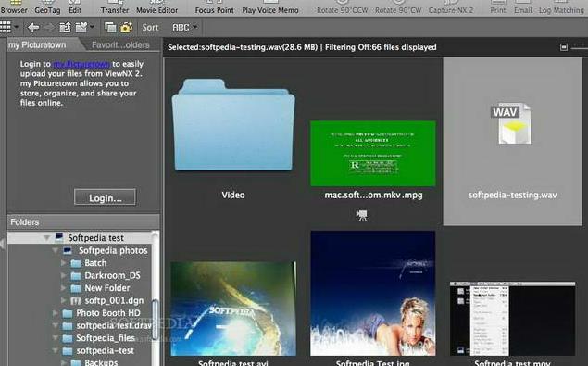Show the Focus Point

coord(215,7)
